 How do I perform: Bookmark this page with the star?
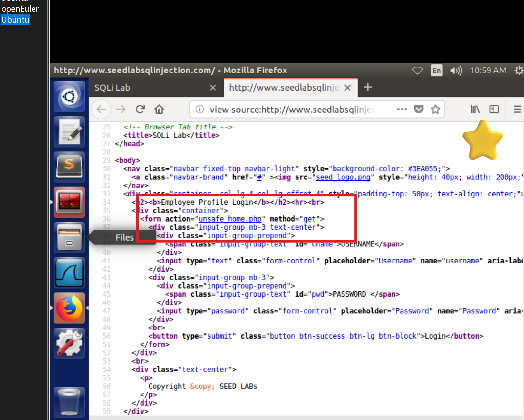pos(436,109)
